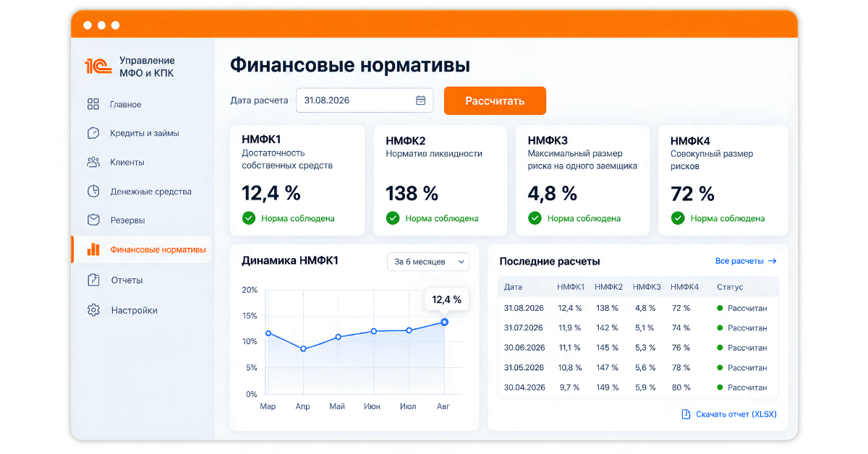Click table cell 5,9 %

646,387
